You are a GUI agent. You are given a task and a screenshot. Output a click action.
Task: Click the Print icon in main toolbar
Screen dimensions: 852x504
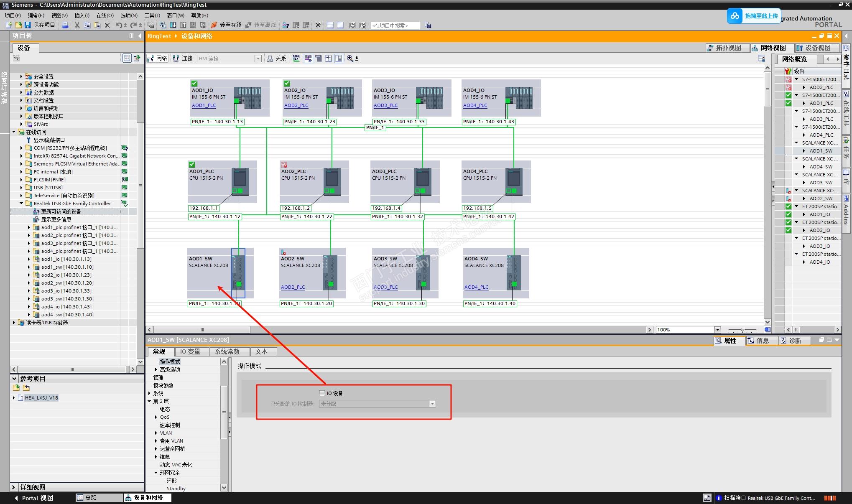[65, 25]
